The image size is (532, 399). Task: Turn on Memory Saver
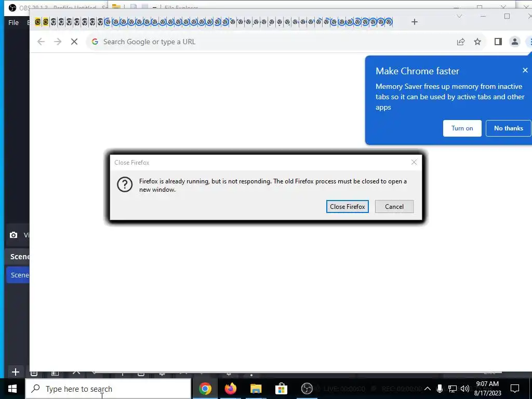click(462, 128)
